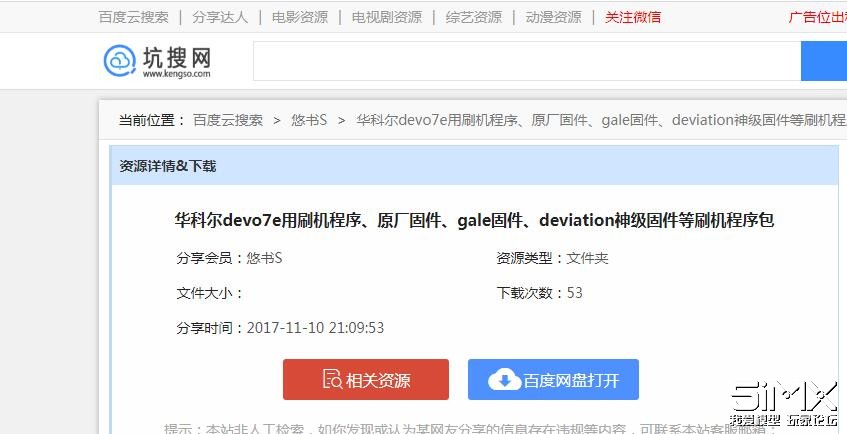
Task: Open 分享达人 in top navigation
Action: coord(220,17)
